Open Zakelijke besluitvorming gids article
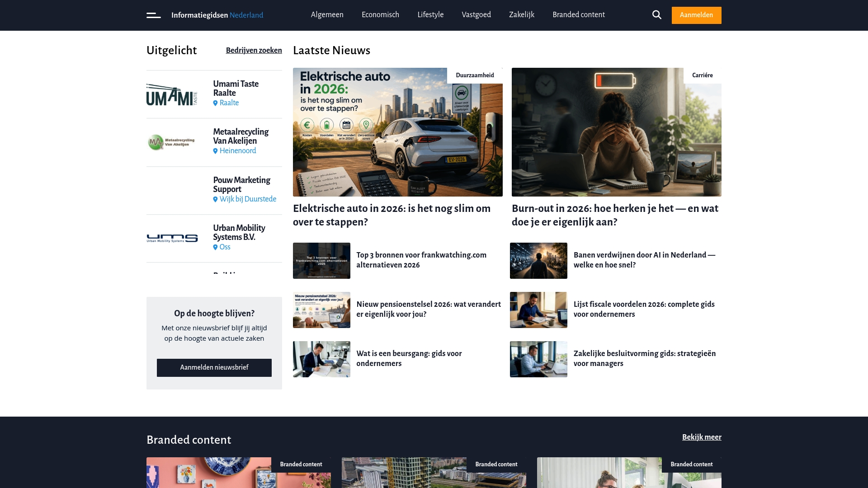Viewport: 868px width, 488px height. click(645, 358)
